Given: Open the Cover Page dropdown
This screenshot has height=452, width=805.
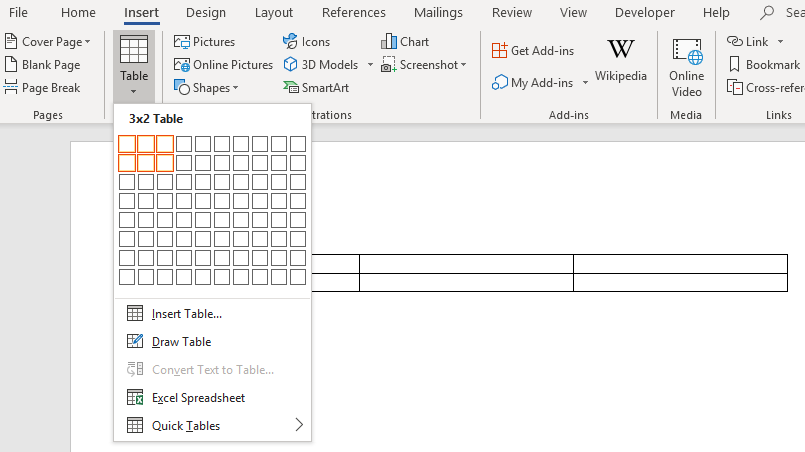Looking at the screenshot, I should click(x=47, y=42).
